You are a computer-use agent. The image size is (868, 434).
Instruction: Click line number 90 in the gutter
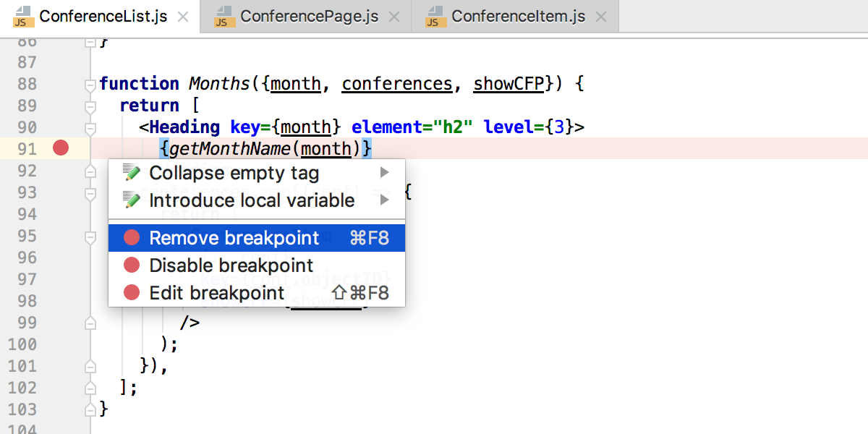[x=27, y=127]
